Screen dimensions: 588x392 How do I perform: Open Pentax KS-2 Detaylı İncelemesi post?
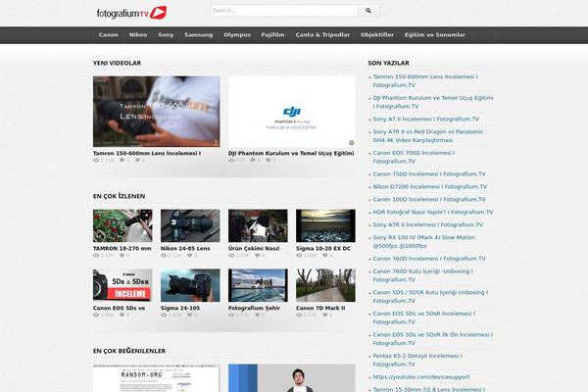tap(417, 360)
